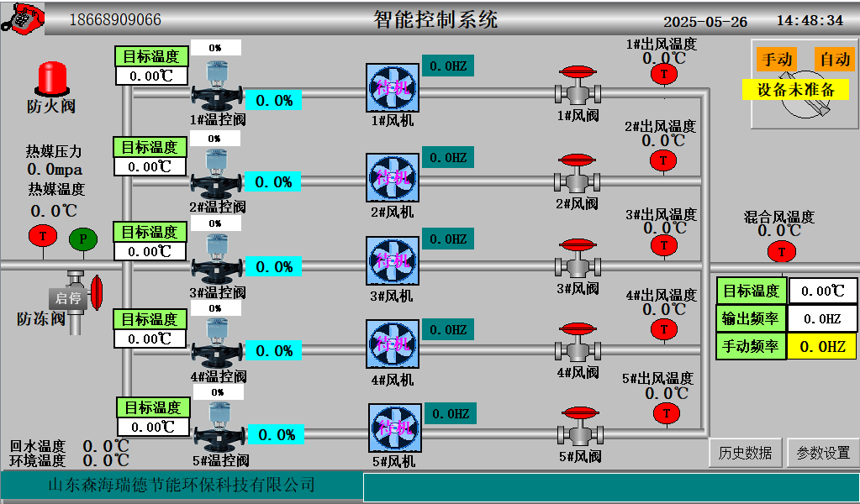Image resolution: width=860 pixels, height=504 pixels.
Task: Click the 1# target temperature input field
Action: click(151, 76)
